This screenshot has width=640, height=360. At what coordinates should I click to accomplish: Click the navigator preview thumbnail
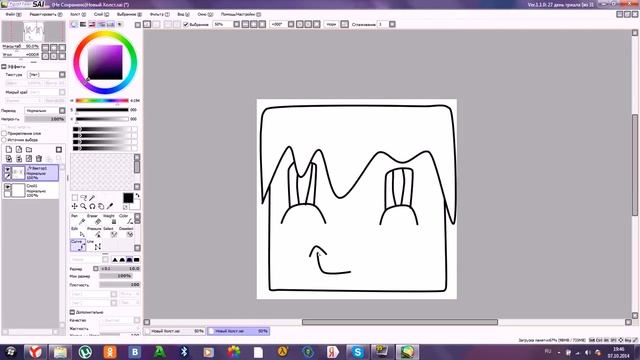[33, 32]
